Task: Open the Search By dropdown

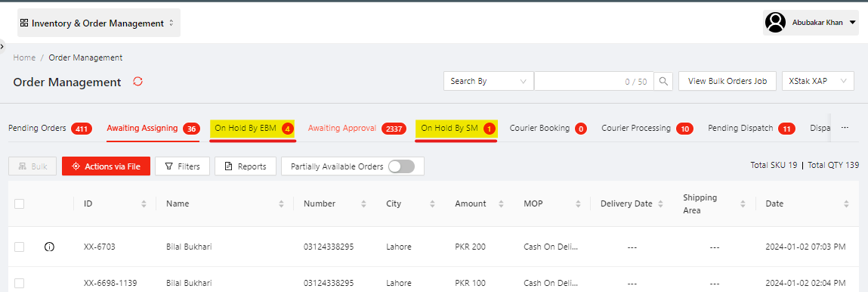Action: tap(488, 81)
